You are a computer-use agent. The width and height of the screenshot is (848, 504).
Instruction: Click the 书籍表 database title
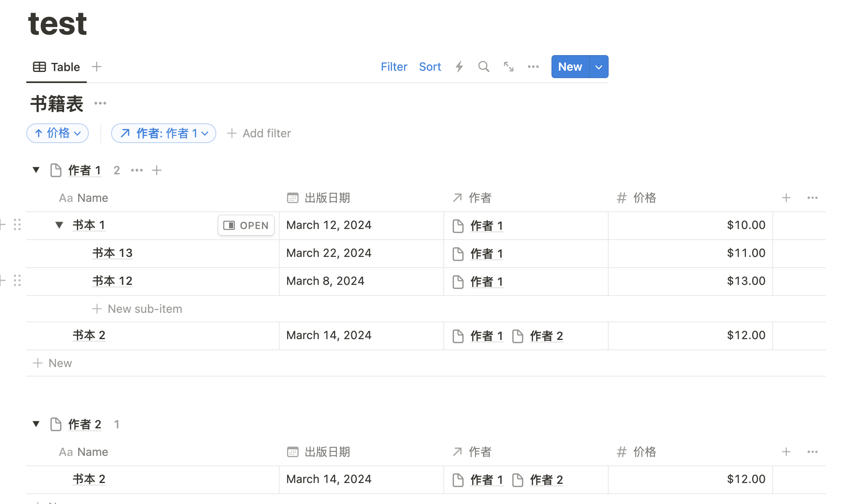pyautogui.click(x=57, y=104)
